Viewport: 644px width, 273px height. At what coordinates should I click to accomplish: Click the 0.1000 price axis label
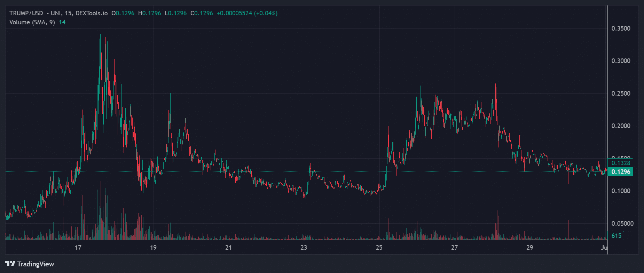point(621,191)
